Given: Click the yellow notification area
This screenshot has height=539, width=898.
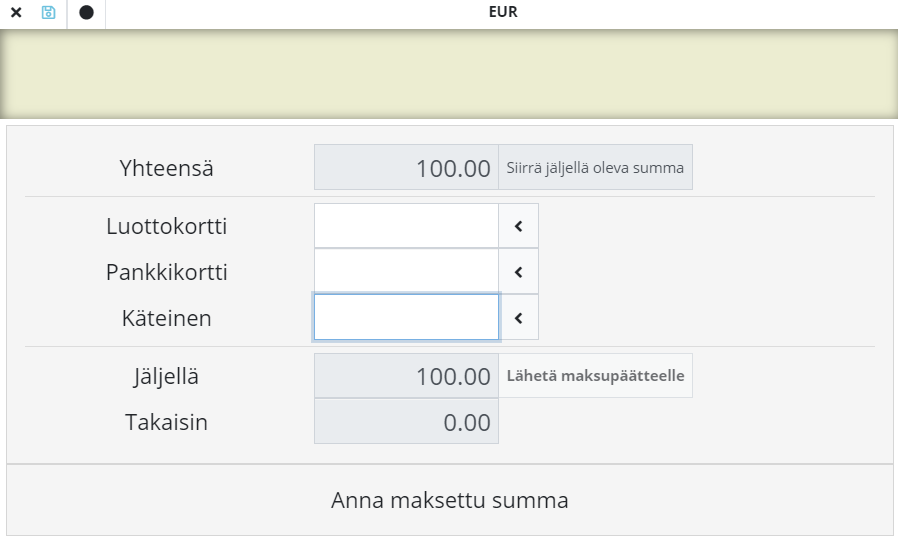Looking at the screenshot, I should click(x=449, y=73).
